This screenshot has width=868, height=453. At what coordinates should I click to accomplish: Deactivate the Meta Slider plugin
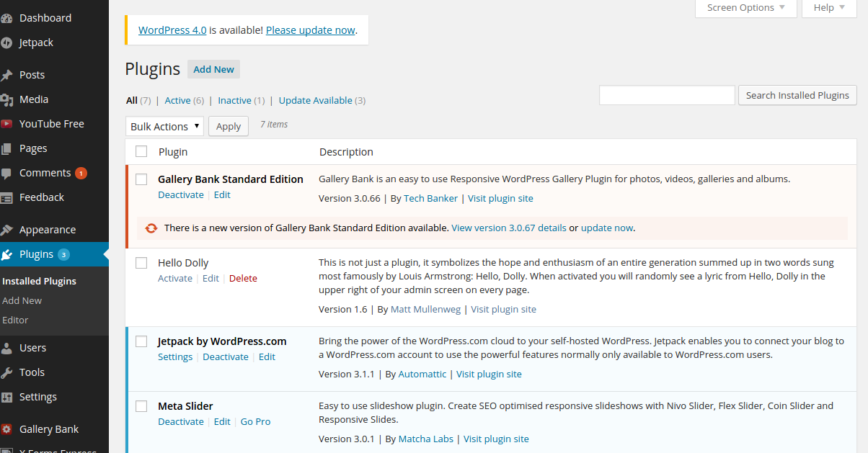[181, 422]
